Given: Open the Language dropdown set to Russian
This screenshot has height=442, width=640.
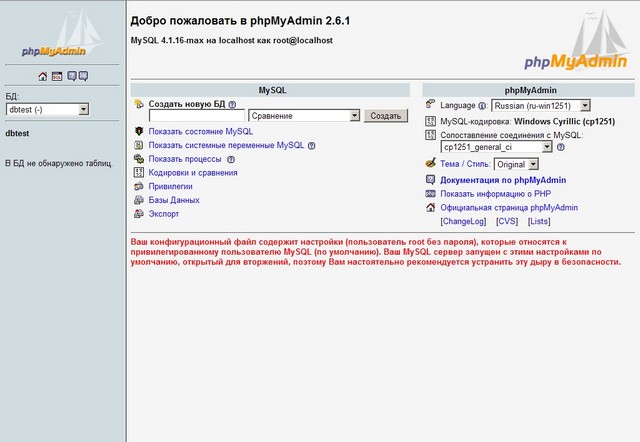Looking at the screenshot, I should tap(541, 105).
